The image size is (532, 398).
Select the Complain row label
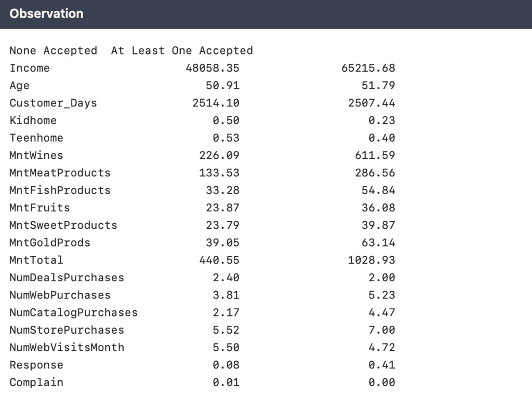[36, 382]
